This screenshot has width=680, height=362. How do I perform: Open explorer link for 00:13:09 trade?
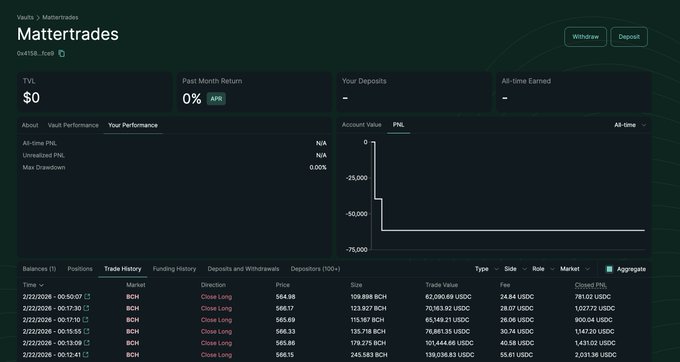[x=87, y=343]
